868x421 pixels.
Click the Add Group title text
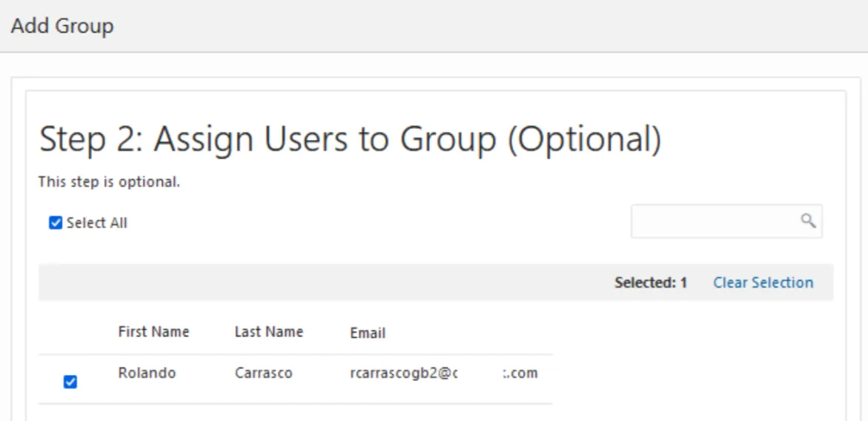click(x=62, y=26)
